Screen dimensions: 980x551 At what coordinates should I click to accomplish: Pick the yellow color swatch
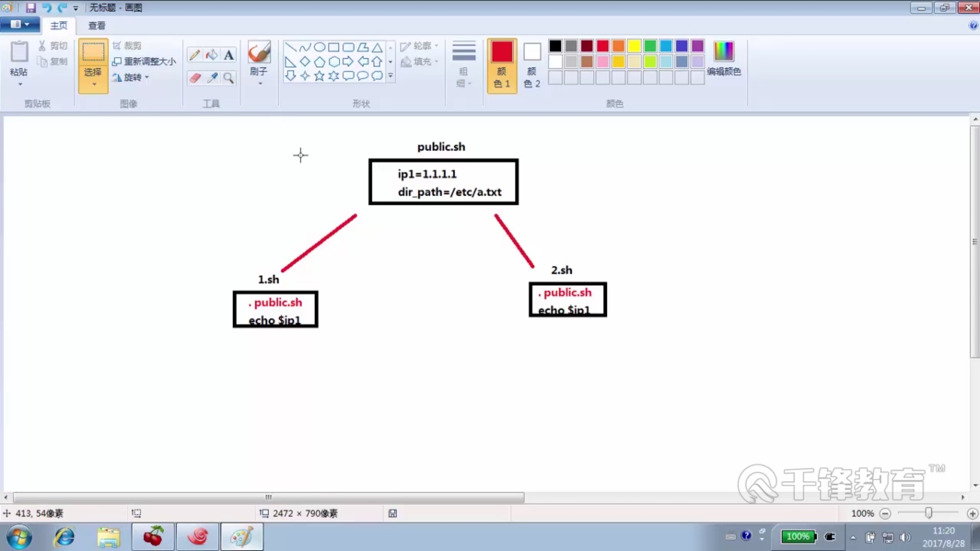coord(634,46)
